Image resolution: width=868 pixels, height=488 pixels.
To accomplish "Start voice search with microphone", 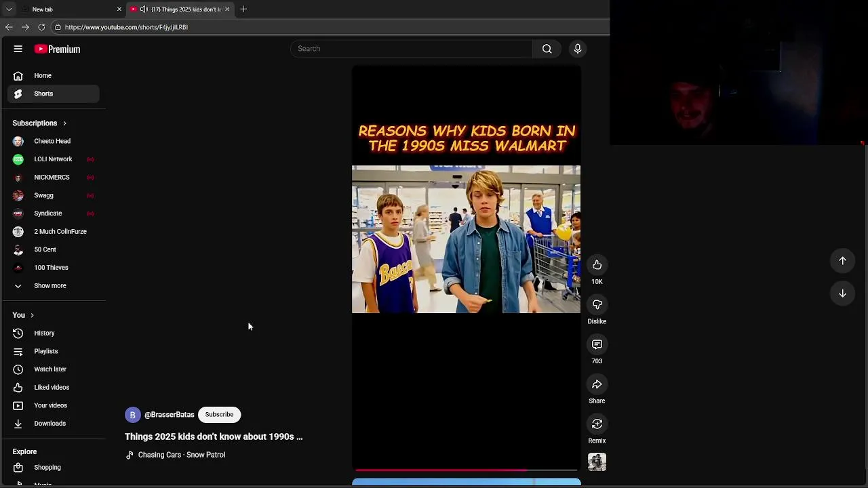I will pos(578,49).
